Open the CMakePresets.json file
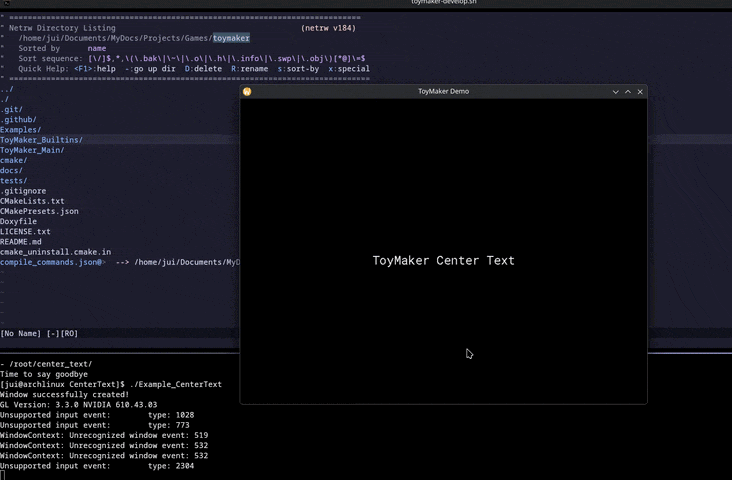Image resolution: width=732 pixels, height=480 pixels. click(x=39, y=212)
